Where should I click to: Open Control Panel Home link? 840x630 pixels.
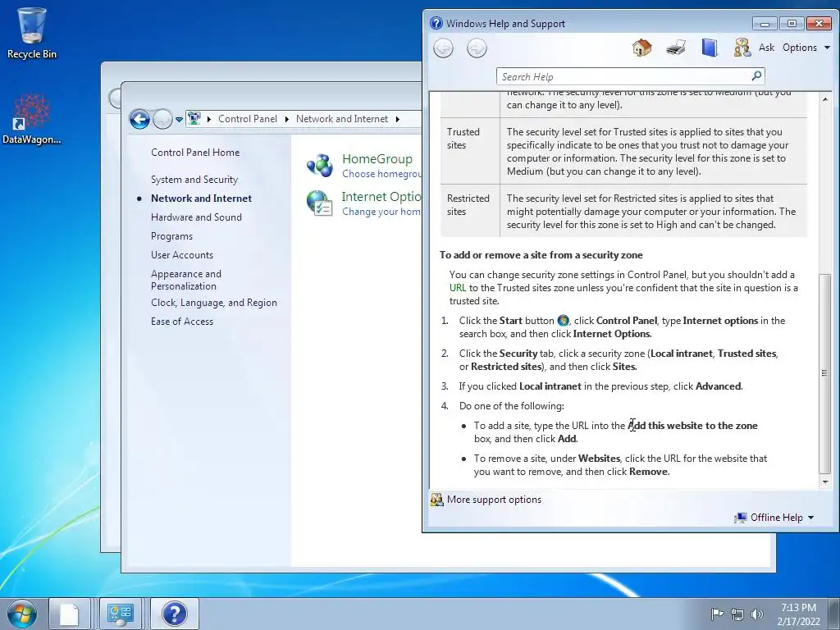click(195, 152)
